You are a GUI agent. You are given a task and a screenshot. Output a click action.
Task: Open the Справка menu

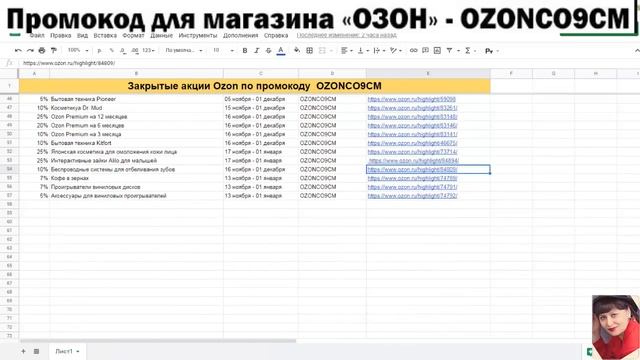coord(276,36)
